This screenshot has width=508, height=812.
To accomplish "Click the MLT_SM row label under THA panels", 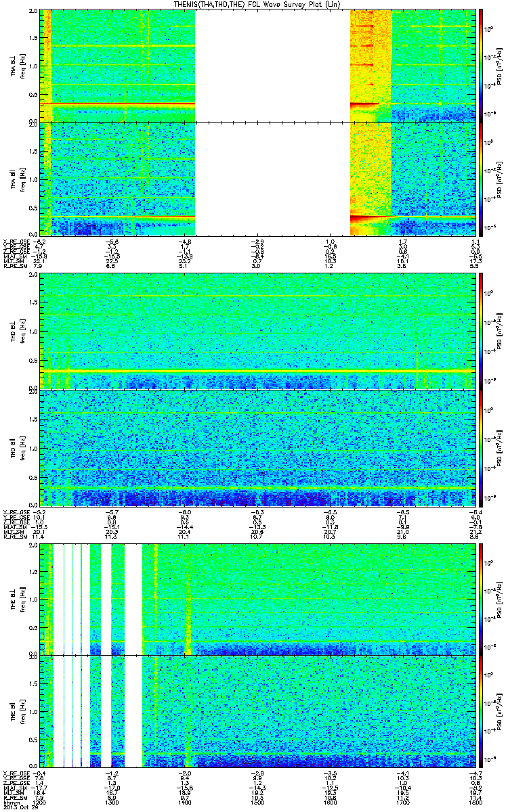I will coord(13,262).
